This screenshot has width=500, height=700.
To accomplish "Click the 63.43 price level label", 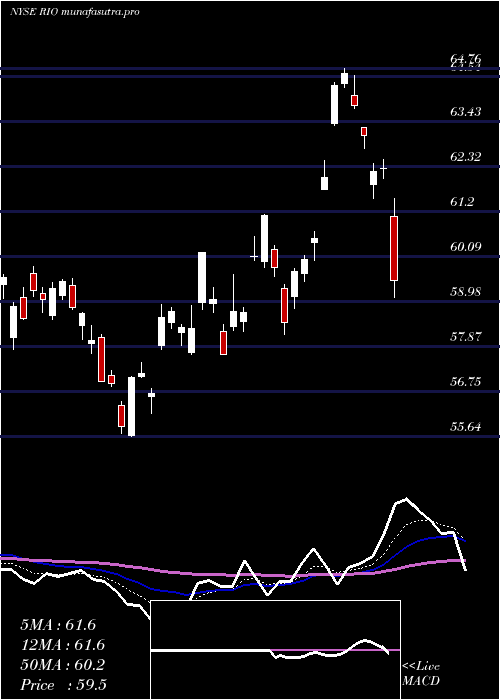I will [x=466, y=111].
